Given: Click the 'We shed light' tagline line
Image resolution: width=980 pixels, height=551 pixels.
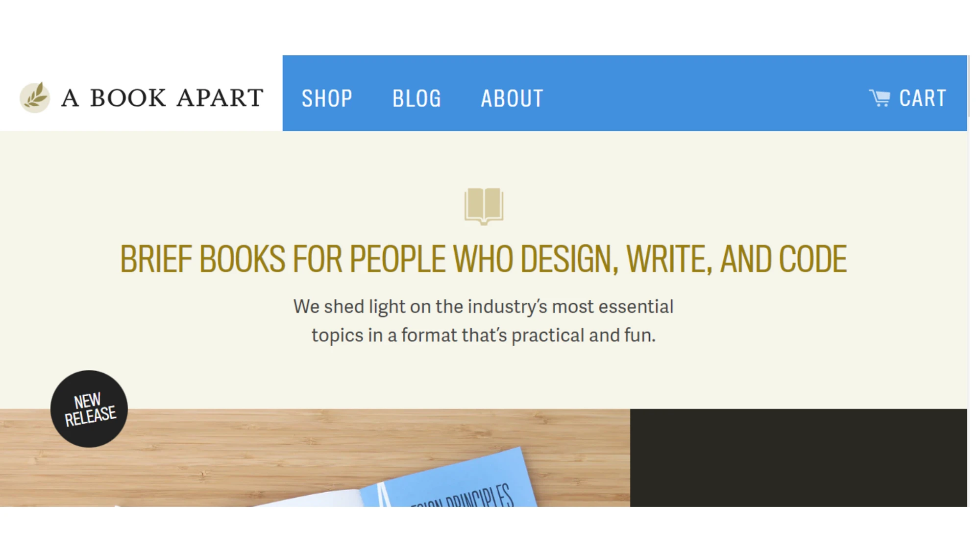Looking at the screenshot, I should point(483,307).
